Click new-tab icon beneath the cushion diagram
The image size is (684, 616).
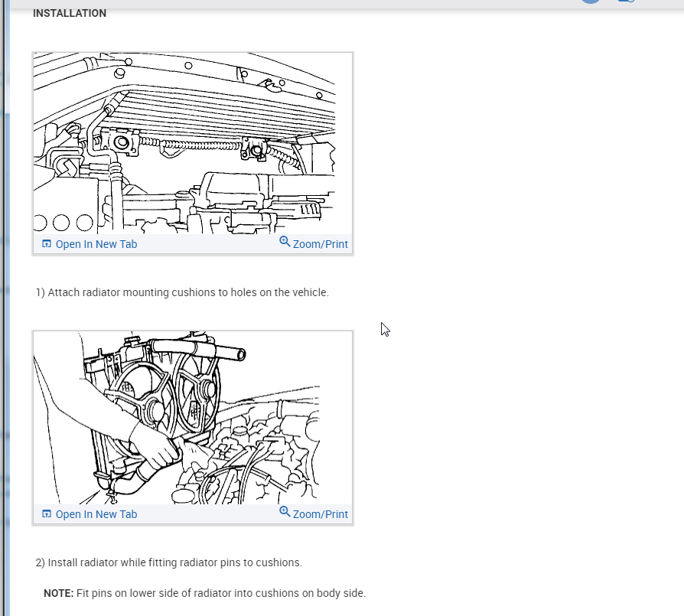pos(46,244)
